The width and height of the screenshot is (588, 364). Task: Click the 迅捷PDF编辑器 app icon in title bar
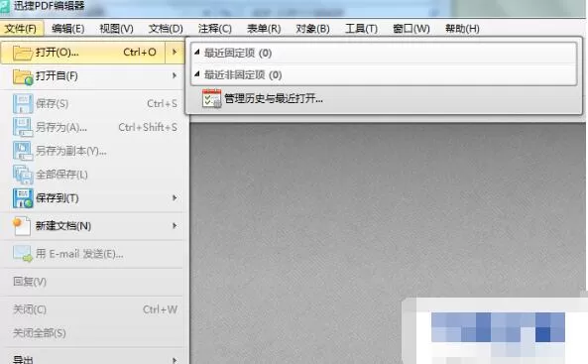(5, 6)
